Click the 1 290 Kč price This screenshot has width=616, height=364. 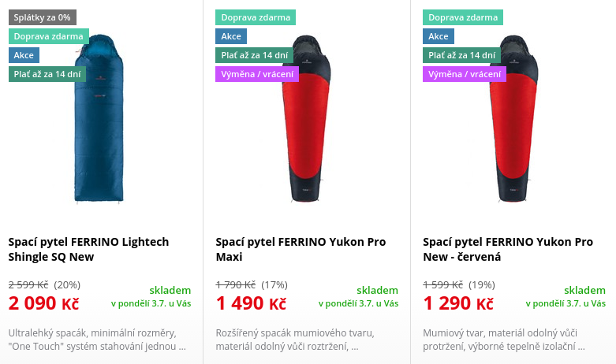(458, 303)
